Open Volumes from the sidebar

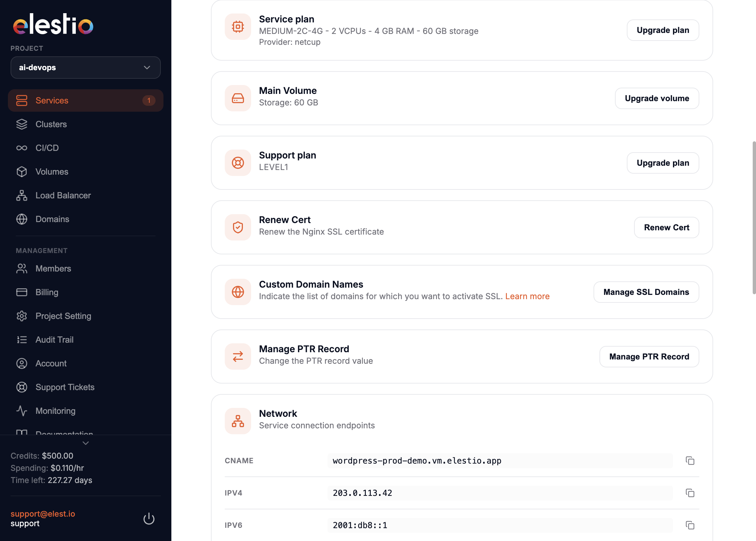tap(86, 172)
